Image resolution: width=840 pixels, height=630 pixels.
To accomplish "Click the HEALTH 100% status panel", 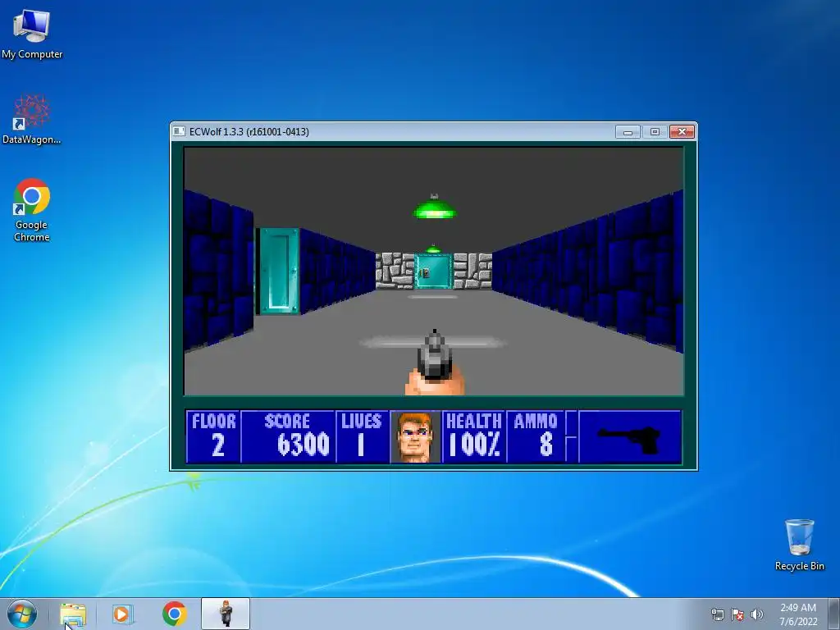I will point(473,436).
